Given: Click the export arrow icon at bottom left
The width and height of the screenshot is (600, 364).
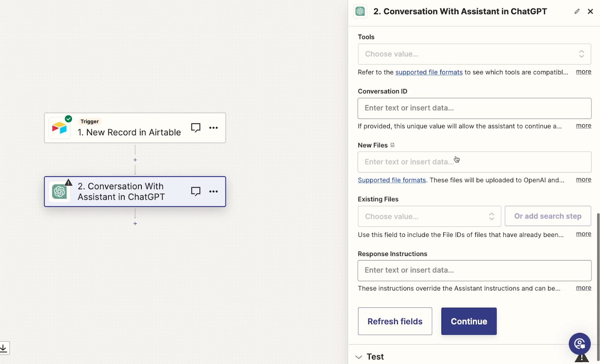Looking at the screenshot, I should 4,348.
